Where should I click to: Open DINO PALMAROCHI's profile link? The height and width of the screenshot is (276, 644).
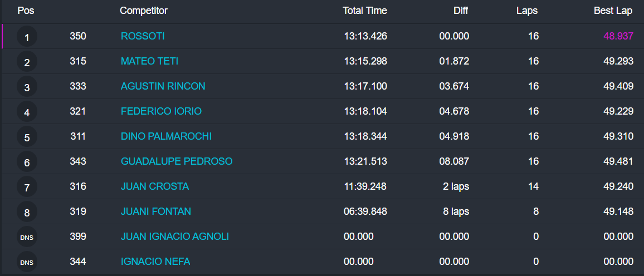click(x=166, y=136)
